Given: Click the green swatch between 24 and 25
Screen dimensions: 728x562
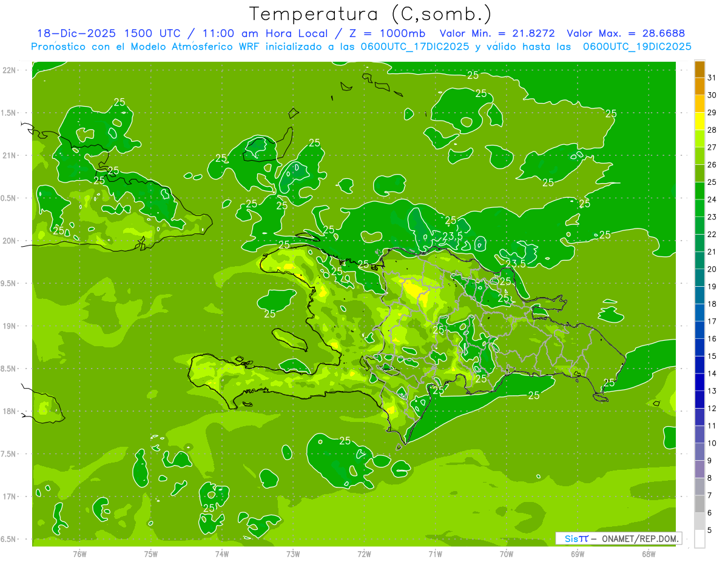Looking at the screenshot, I should pyautogui.click(x=699, y=190).
